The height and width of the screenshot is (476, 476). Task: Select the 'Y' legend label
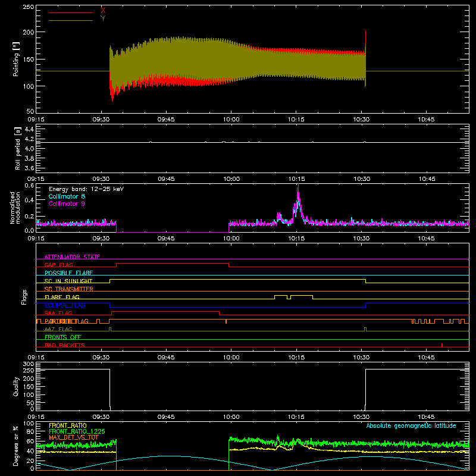(103, 18)
